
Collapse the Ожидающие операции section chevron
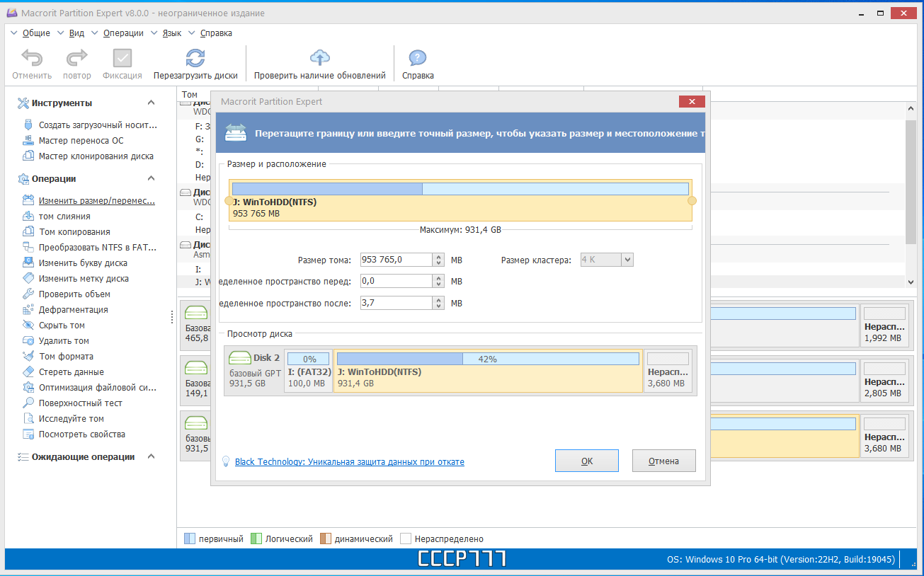click(151, 456)
